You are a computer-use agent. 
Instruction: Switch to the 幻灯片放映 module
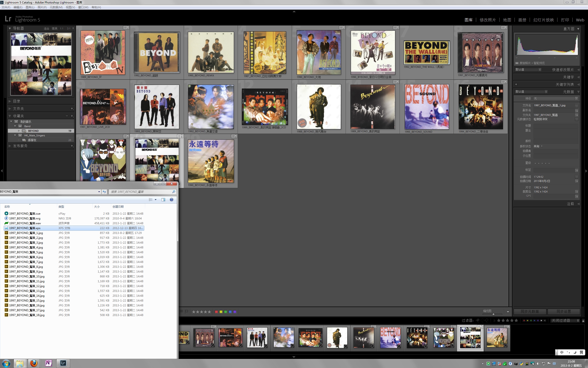tap(543, 20)
